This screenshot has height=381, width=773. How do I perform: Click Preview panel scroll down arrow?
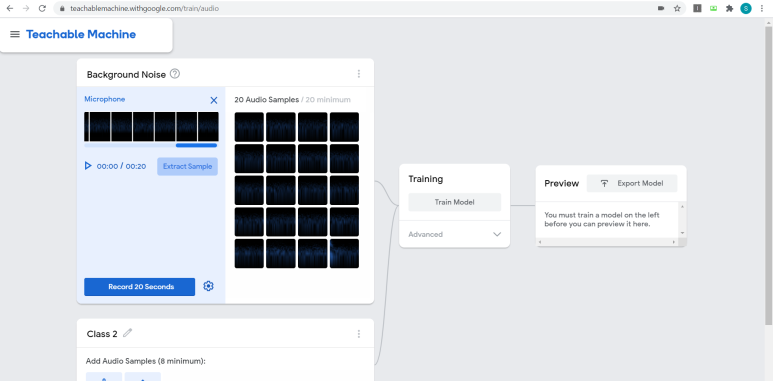point(682,233)
